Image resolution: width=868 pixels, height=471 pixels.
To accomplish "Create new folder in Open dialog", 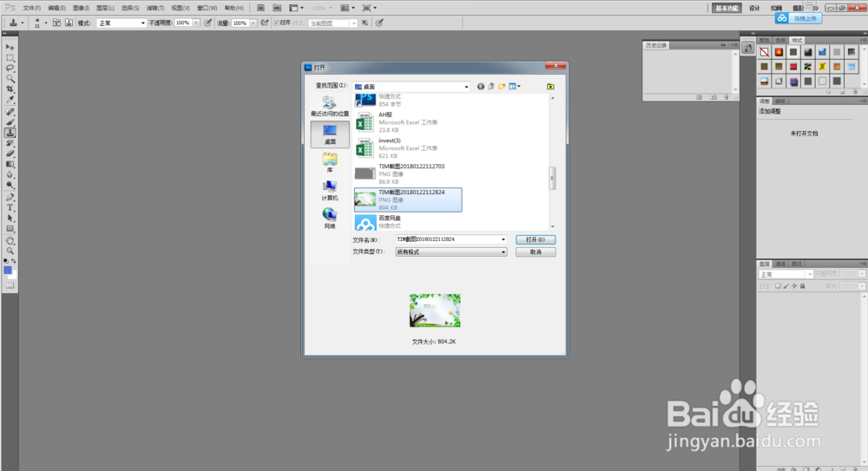I will point(502,87).
